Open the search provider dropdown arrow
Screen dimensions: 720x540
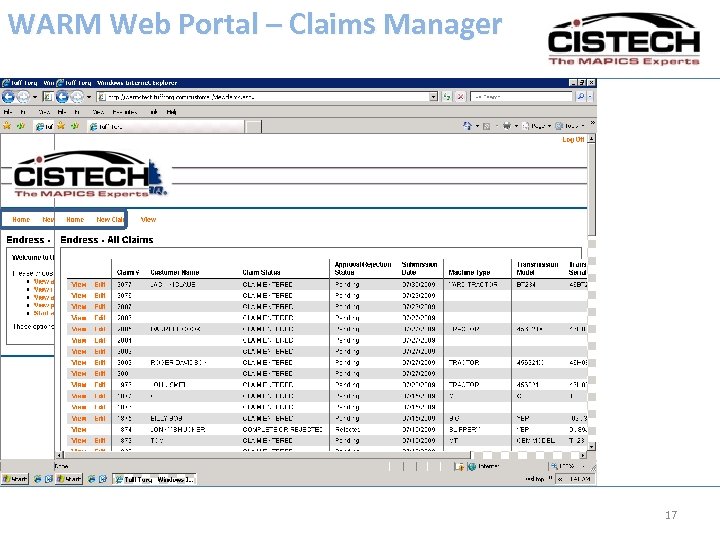(590, 97)
